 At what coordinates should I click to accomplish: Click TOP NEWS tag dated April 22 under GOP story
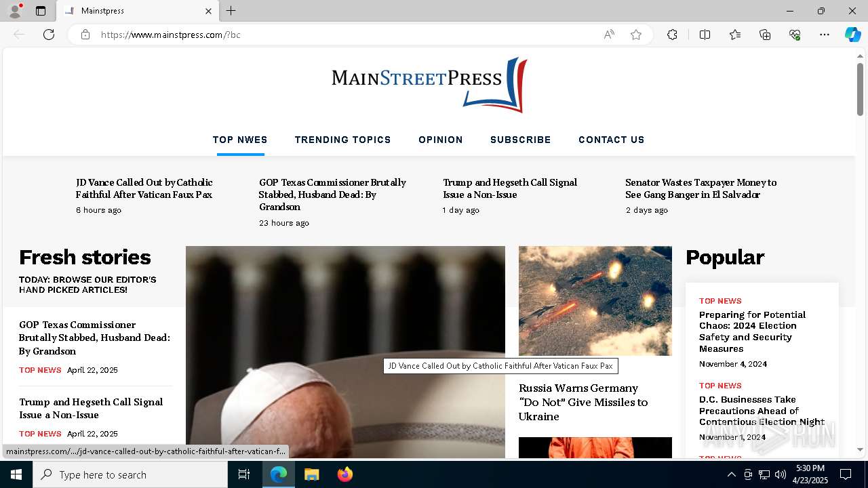(x=40, y=370)
